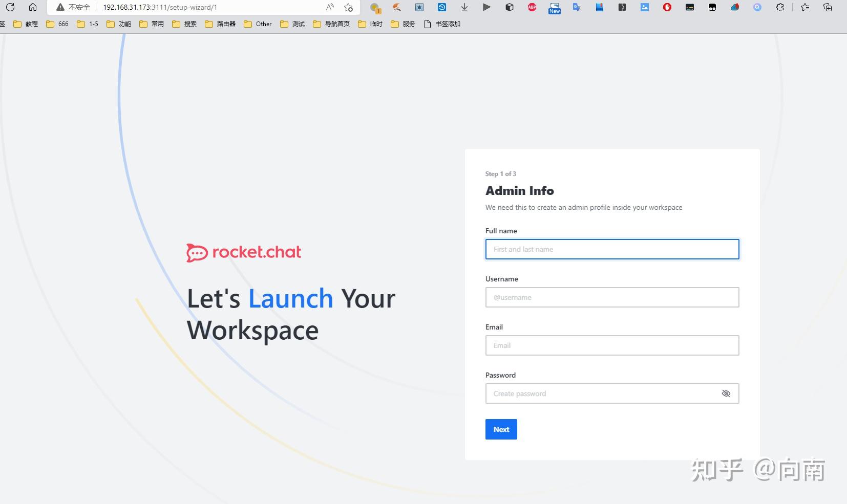Screen dimensions: 847x504
Task: Click the extensions gear icon
Action: (780, 7)
